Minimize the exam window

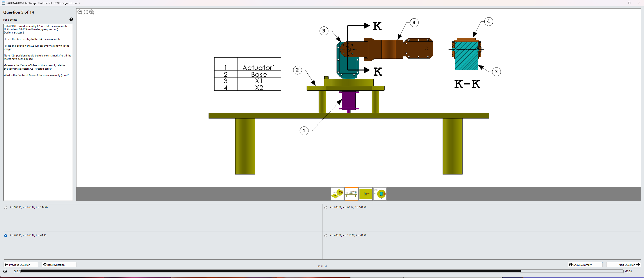[619, 3]
